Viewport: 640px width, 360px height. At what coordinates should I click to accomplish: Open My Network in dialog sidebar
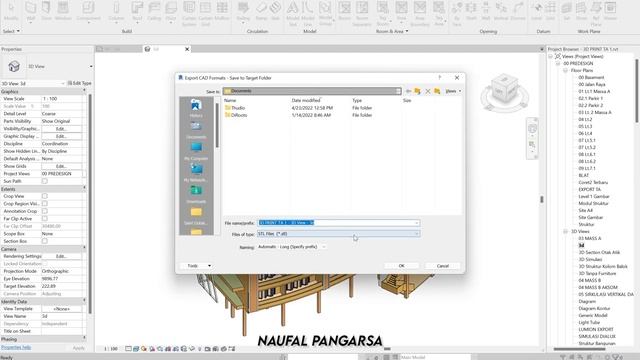pos(196,173)
